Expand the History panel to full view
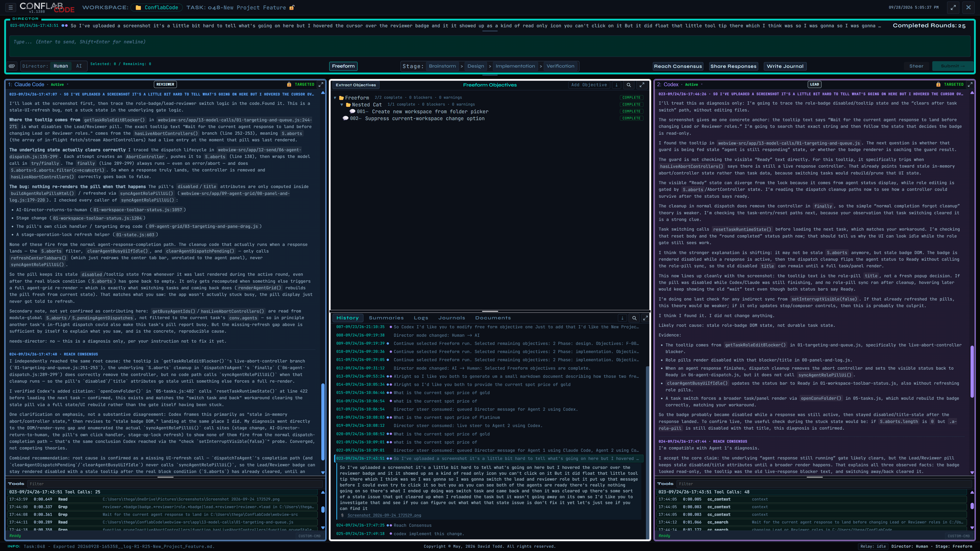 pos(645,318)
